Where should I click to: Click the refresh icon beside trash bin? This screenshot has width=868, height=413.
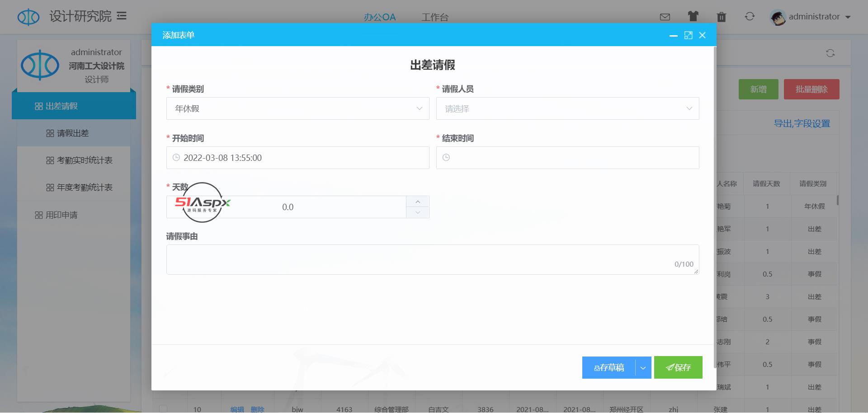(x=750, y=17)
